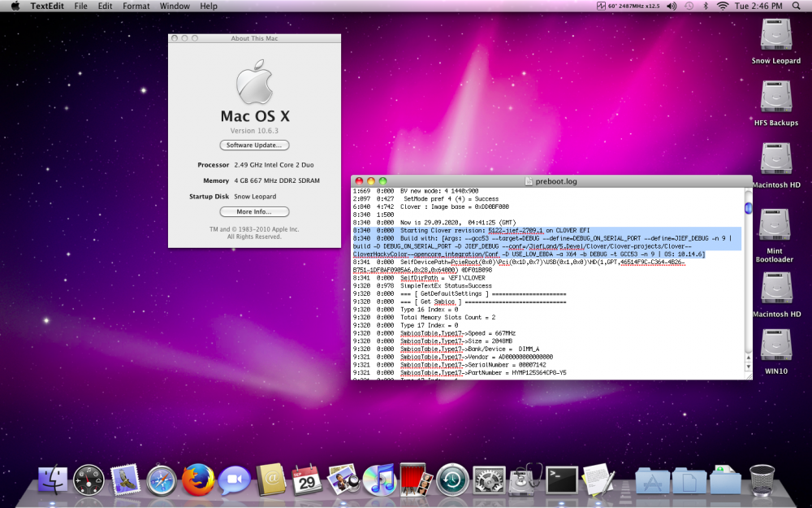Open the Mail stamp icon in Dock
Screen dimensions: 812x508
coord(125,480)
